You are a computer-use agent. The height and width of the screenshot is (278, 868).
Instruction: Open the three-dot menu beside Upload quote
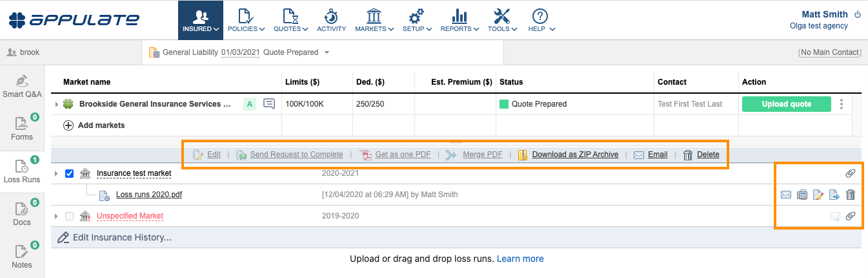841,104
